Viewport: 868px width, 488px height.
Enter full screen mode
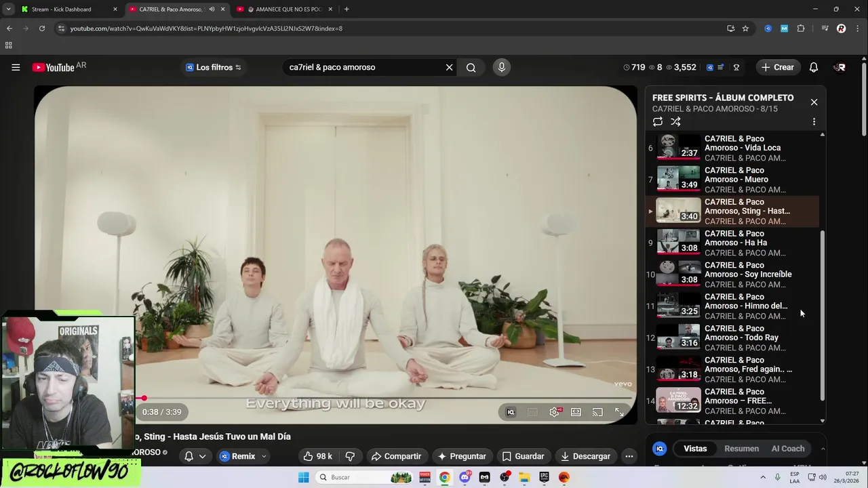[619, 411]
